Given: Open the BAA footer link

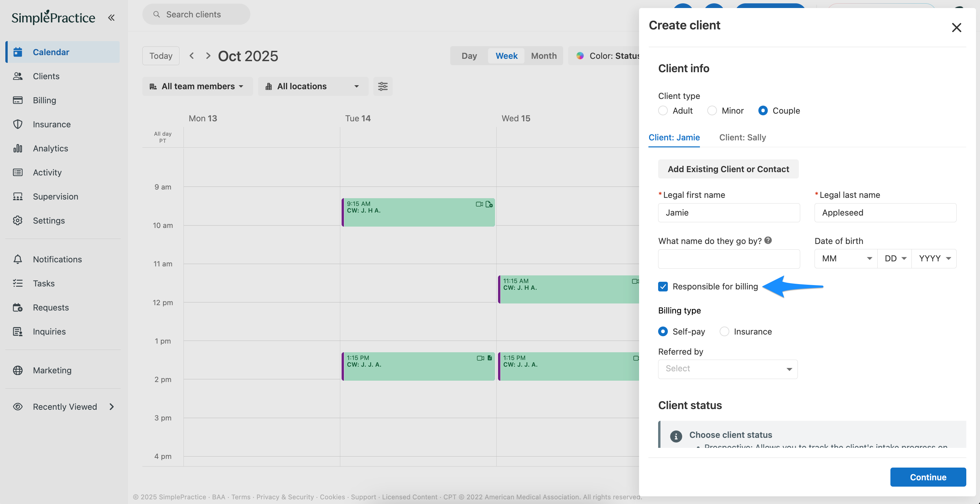Looking at the screenshot, I should pyautogui.click(x=218, y=497).
